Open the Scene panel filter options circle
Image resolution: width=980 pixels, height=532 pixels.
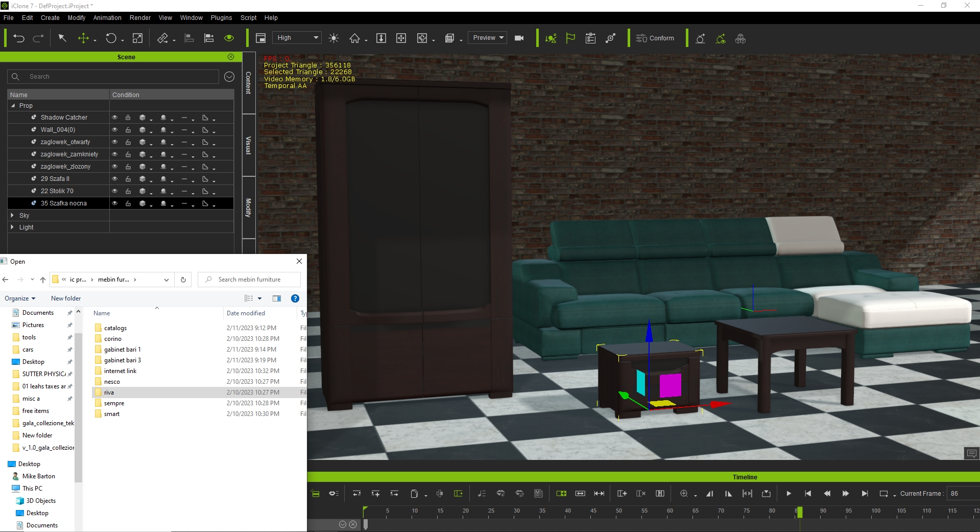[x=229, y=77]
